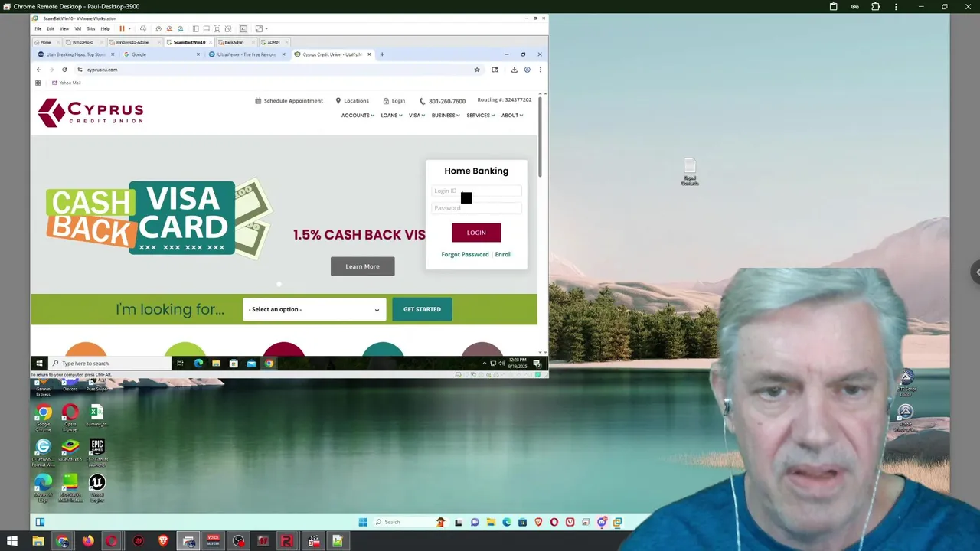Open VMware console view icon

pos(243,29)
